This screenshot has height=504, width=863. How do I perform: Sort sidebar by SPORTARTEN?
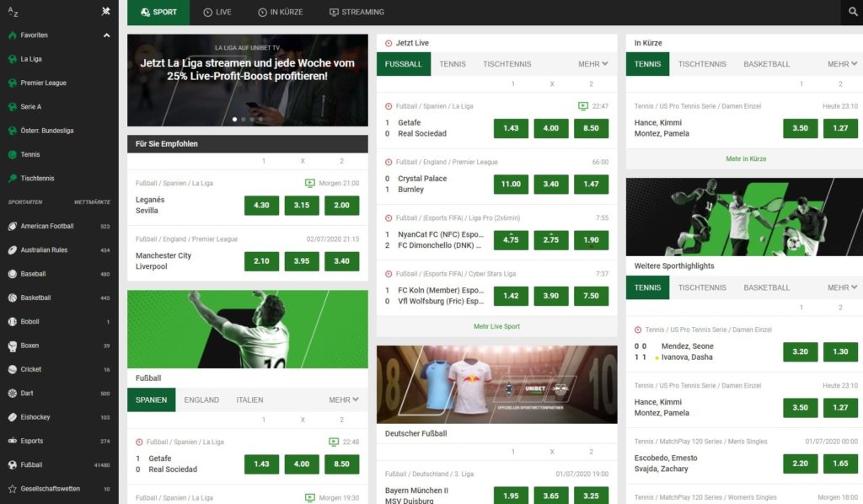click(x=25, y=202)
